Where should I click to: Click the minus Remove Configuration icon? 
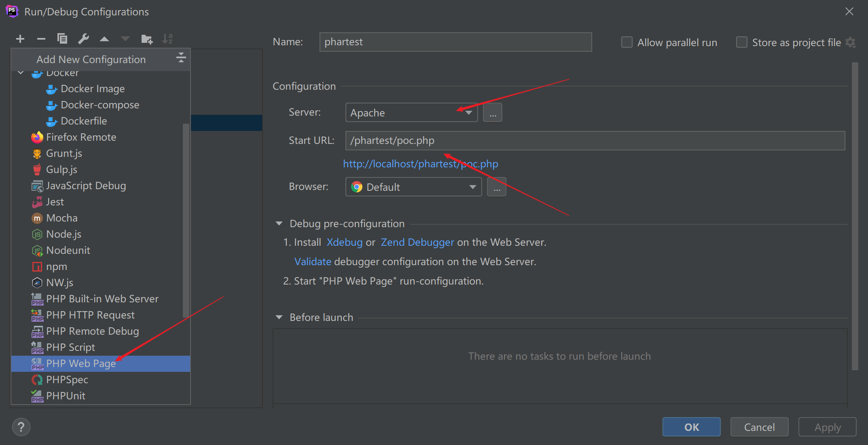tap(41, 39)
